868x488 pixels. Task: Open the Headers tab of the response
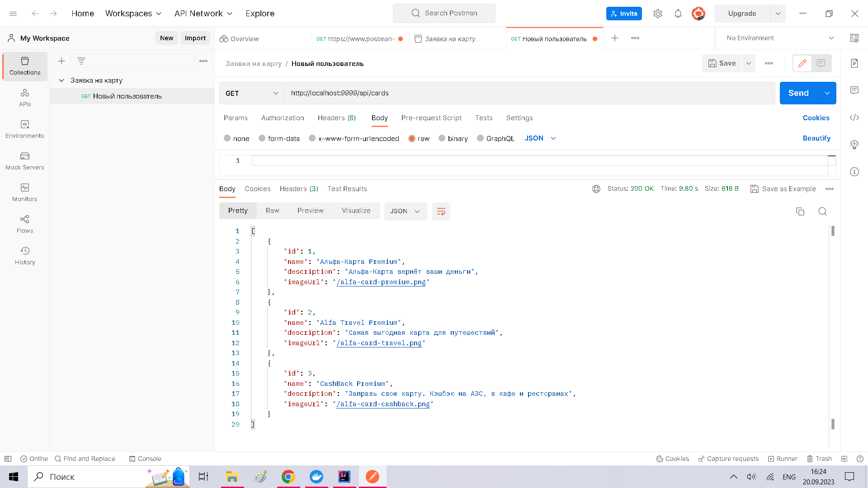pos(298,189)
